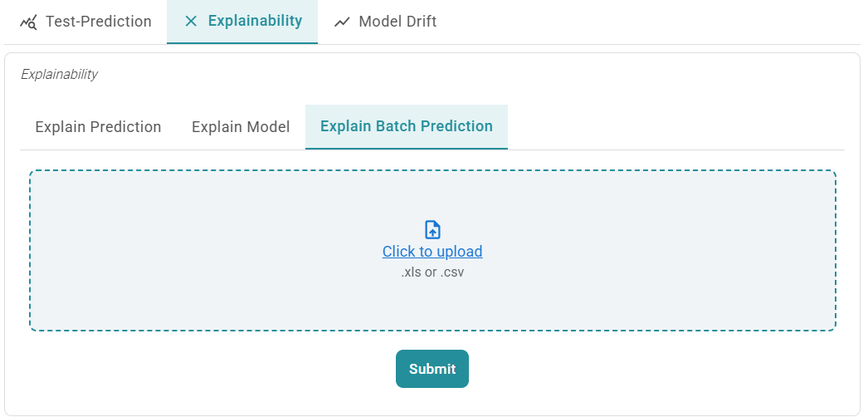Click the file upload icon

pyautogui.click(x=432, y=230)
